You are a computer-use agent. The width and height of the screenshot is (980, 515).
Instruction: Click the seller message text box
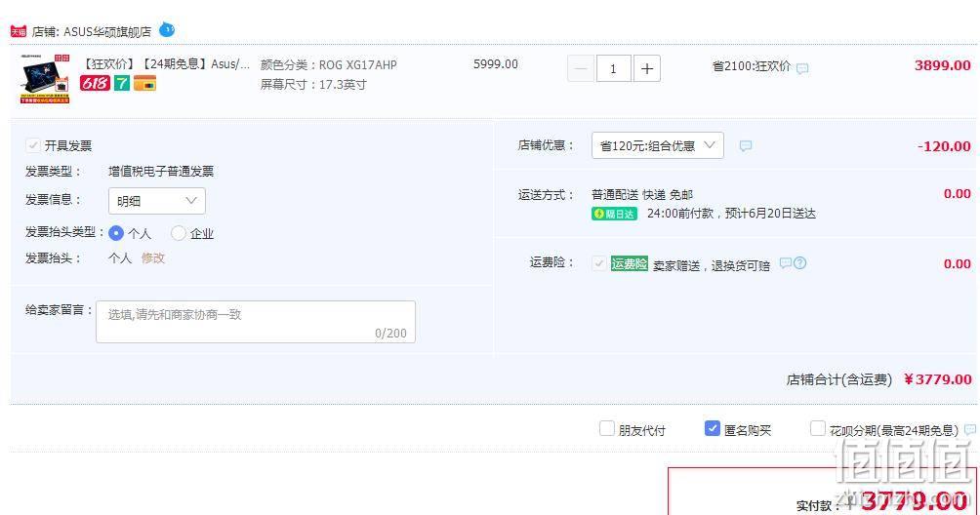coord(256,322)
